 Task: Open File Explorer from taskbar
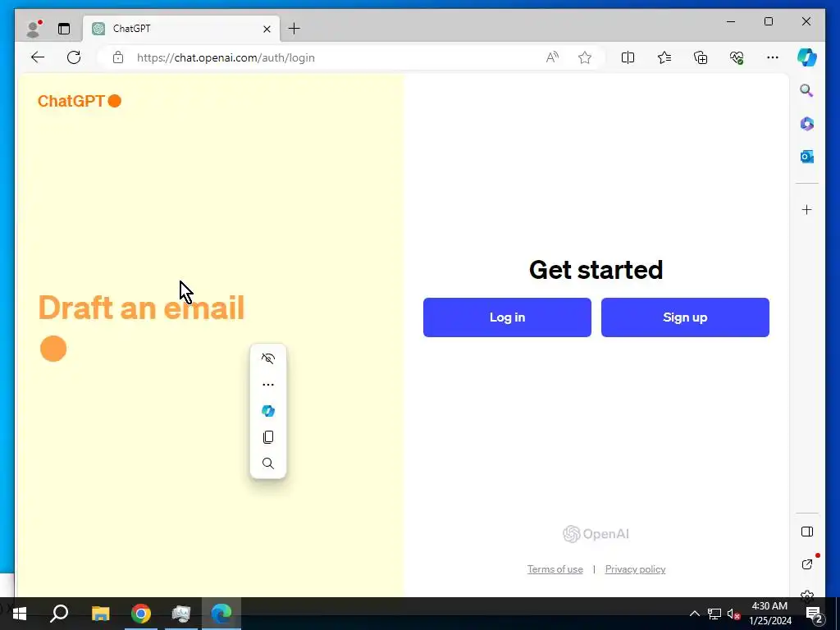pos(100,614)
